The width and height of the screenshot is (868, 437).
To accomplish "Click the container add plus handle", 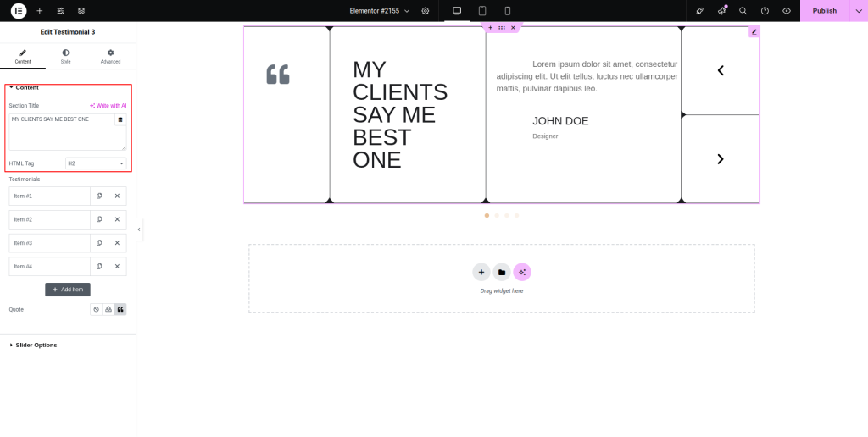I will (491, 28).
